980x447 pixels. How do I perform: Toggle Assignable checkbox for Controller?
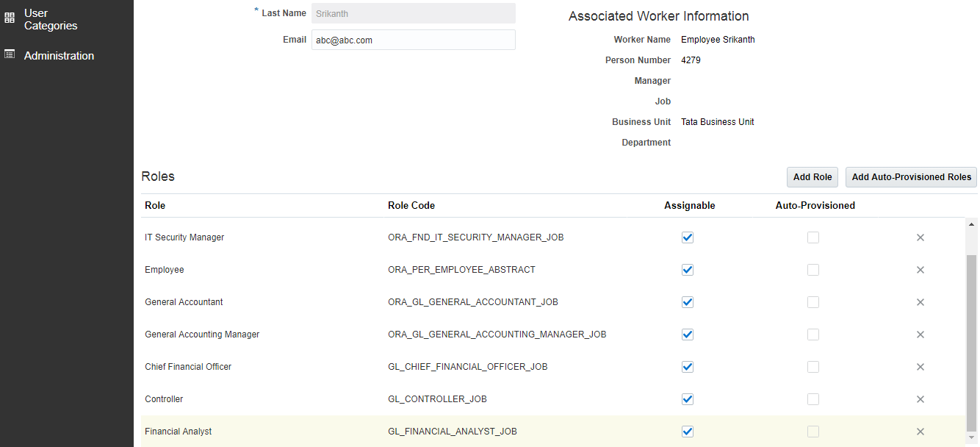[x=688, y=399]
